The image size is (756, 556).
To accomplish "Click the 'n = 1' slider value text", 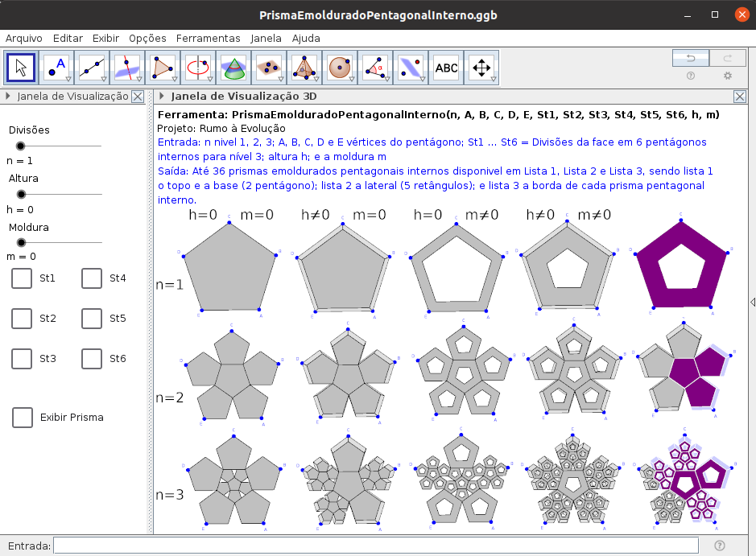I will point(20,161).
